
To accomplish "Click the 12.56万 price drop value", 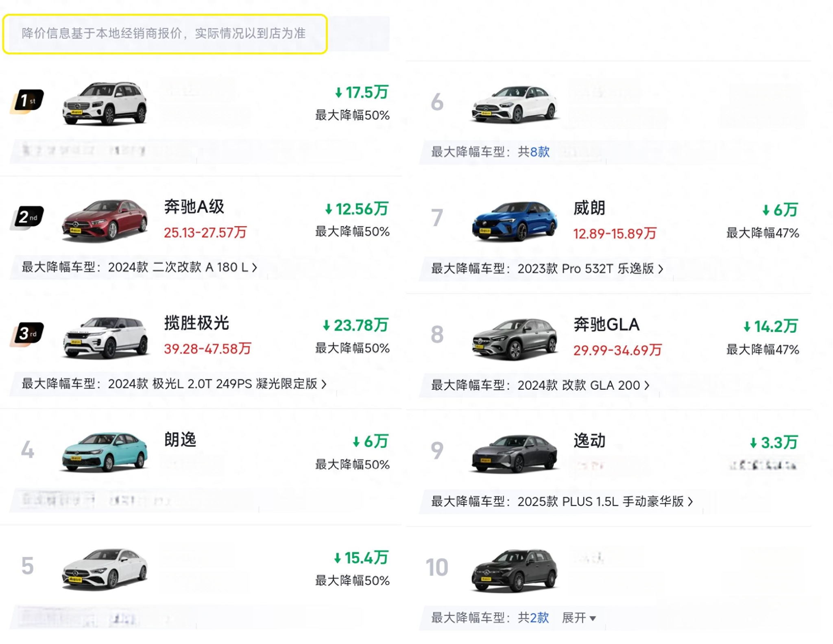I will point(357,209).
